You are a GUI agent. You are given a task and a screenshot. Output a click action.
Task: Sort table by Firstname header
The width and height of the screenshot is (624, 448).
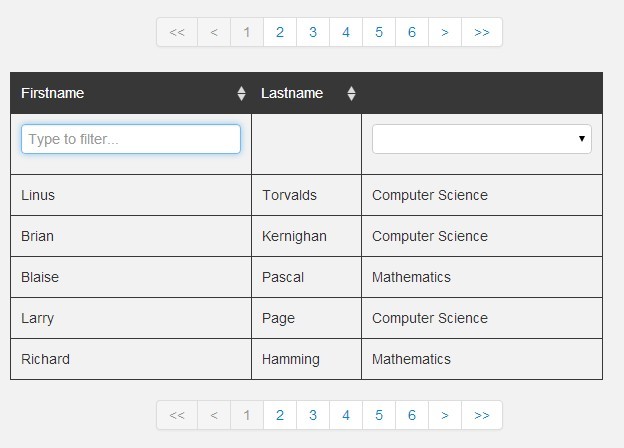pyautogui.click(x=53, y=93)
